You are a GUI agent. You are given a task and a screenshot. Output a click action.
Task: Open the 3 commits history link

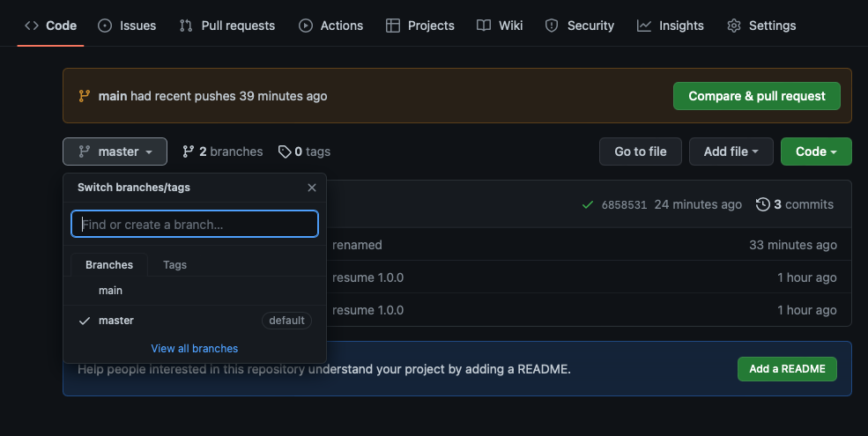[795, 204]
